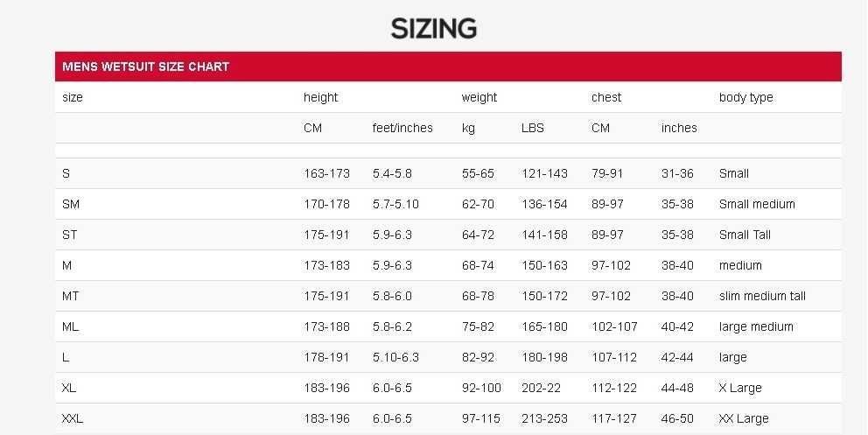Click the MT size label
The height and width of the screenshot is (435, 868).
71,296
